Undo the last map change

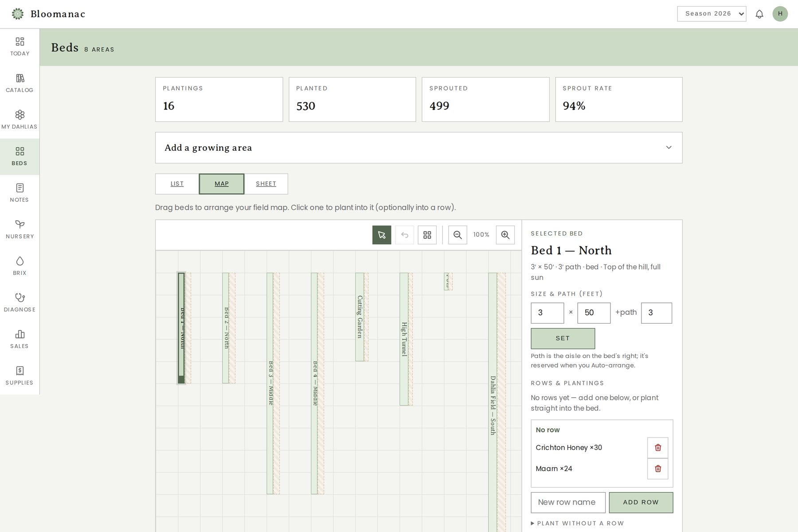click(404, 235)
